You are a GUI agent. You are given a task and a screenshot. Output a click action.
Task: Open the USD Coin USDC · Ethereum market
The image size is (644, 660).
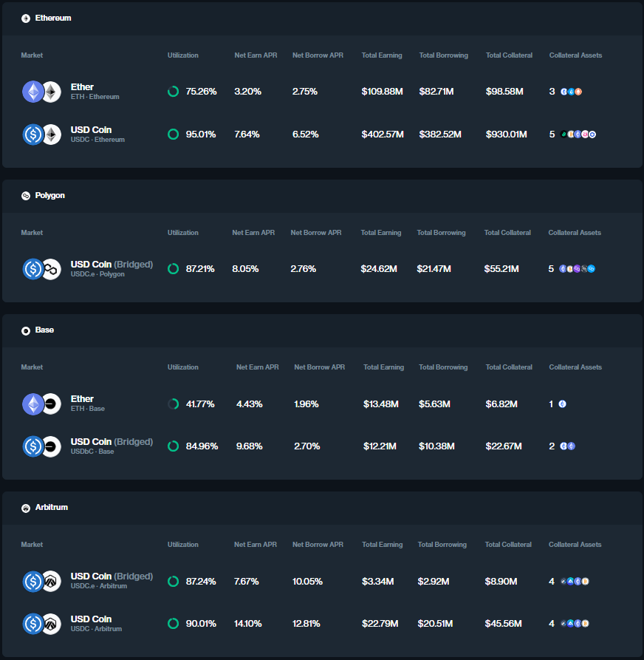point(322,135)
